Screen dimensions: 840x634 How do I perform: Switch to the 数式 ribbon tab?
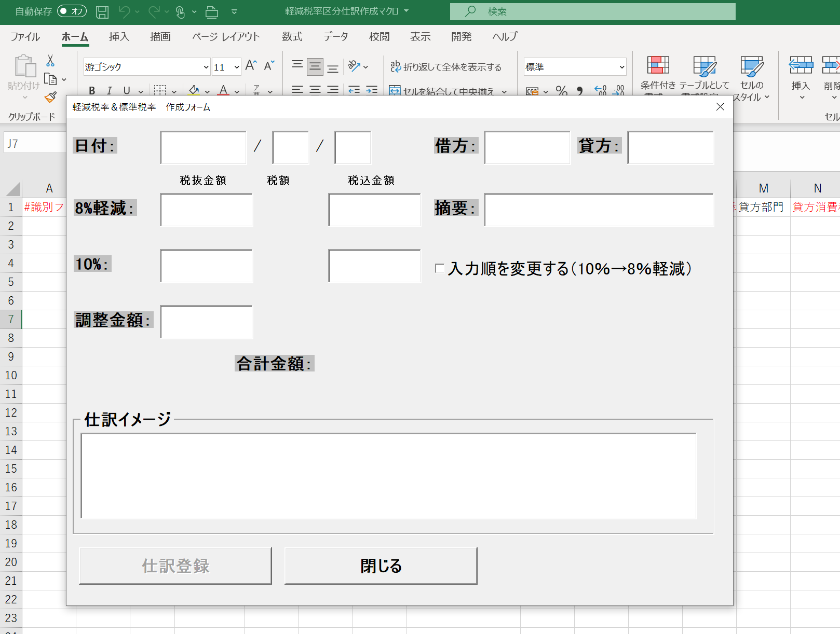click(292, 37)
